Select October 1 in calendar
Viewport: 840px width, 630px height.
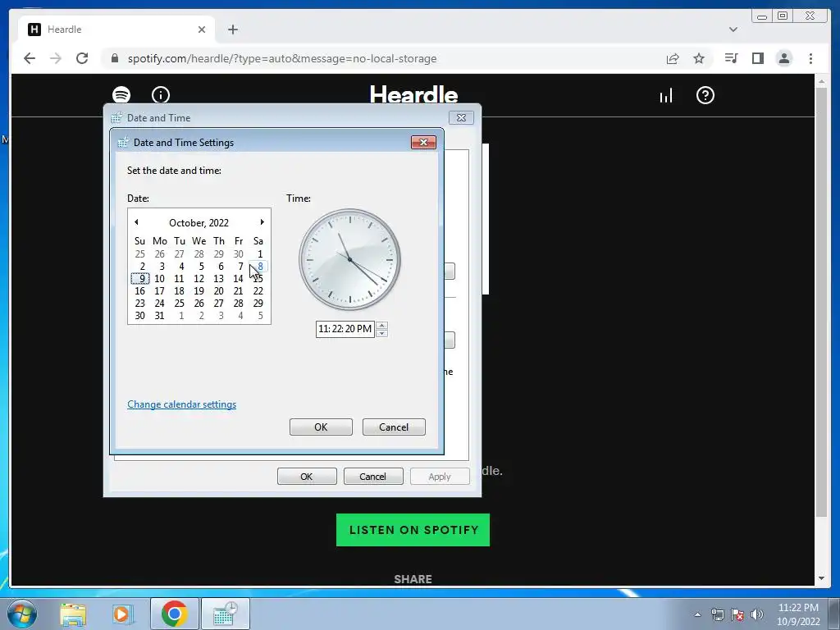coord(260,254)
